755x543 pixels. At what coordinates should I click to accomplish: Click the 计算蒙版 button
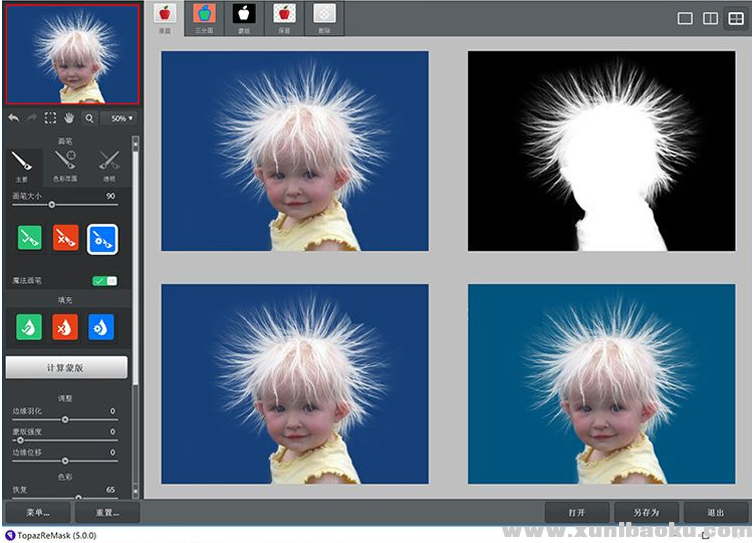[66, 367]
